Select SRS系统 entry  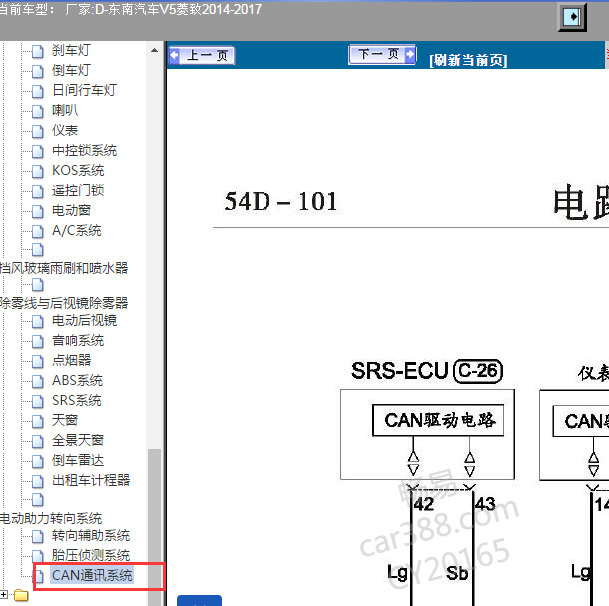tap(77, 400)
